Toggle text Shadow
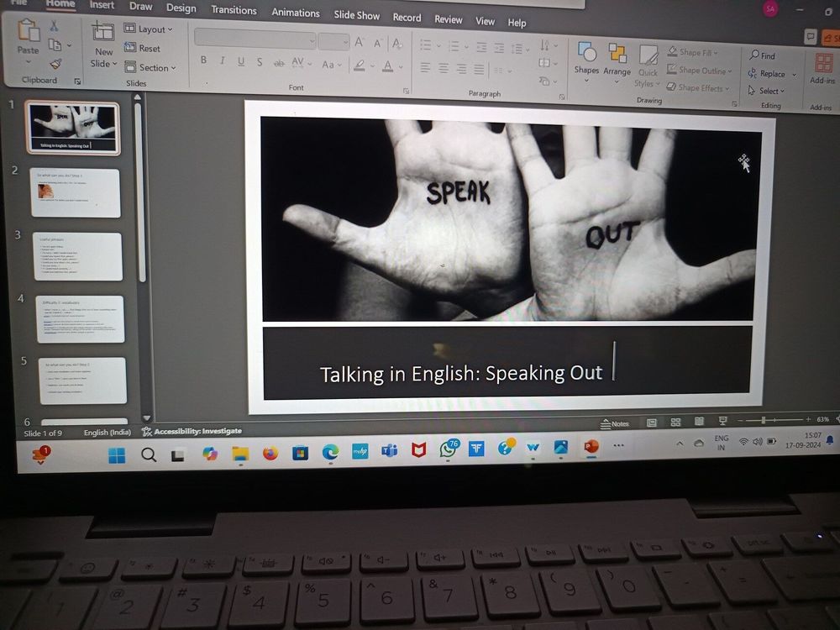This screenshot has width=840, height=630. pyautogui.click(x=260, y=62)
